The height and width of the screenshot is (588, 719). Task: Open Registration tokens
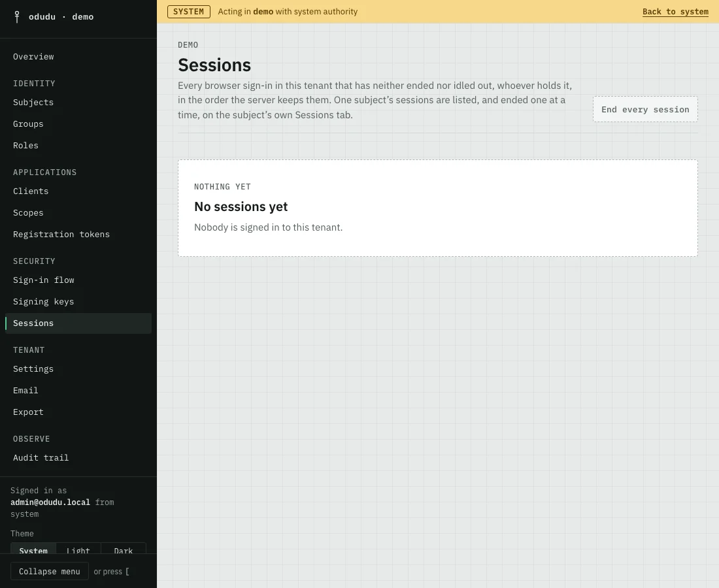click(x=78, y=235)
